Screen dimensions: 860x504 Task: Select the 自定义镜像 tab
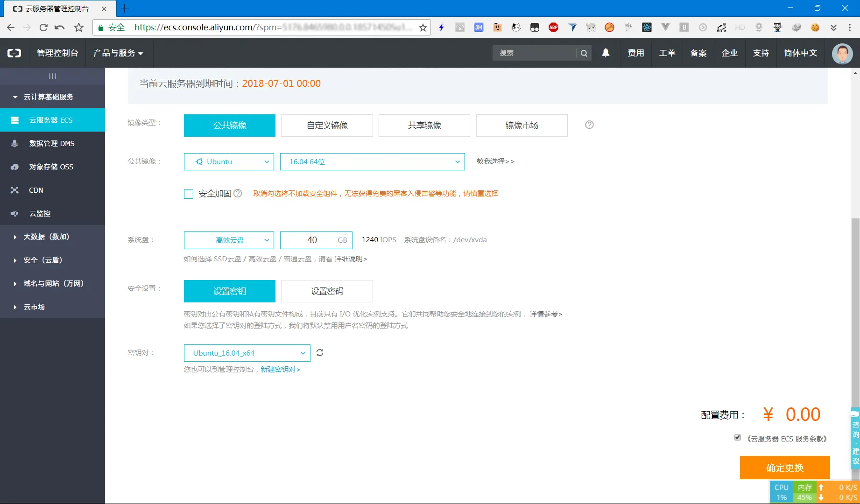pos(327,126)
